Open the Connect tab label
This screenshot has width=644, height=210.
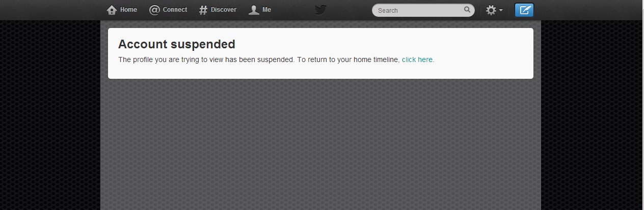175,10
